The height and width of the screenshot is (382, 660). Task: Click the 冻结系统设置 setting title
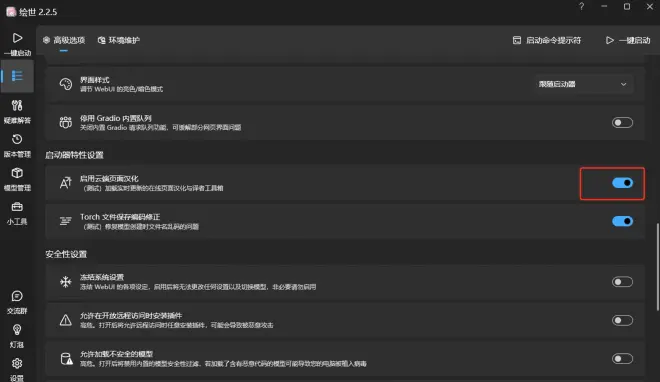(x=102, y=277)
